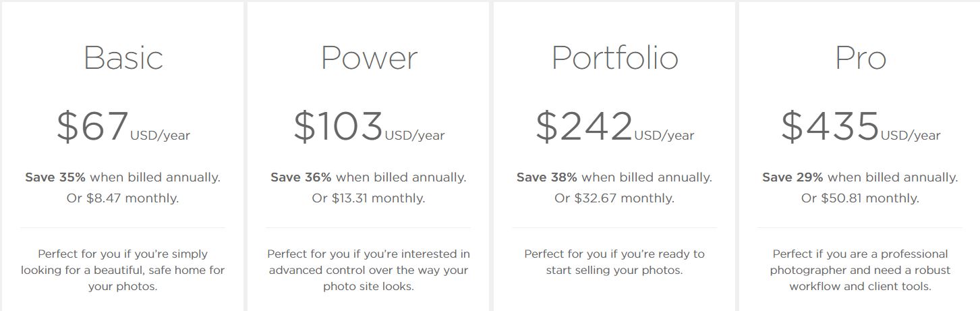Screen dimensions: 980x311
Task: Click the Save 29% annual billing text
Action: pos(860,177)
